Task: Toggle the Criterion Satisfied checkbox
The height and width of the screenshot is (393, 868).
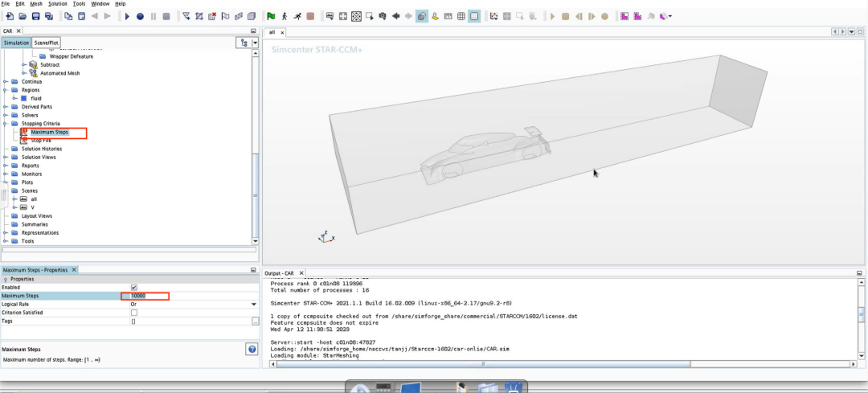Action: pyautogui.click(x=134, y=313)
